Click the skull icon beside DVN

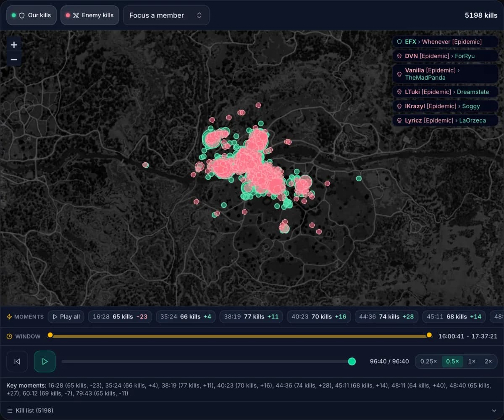click(399, 56)
